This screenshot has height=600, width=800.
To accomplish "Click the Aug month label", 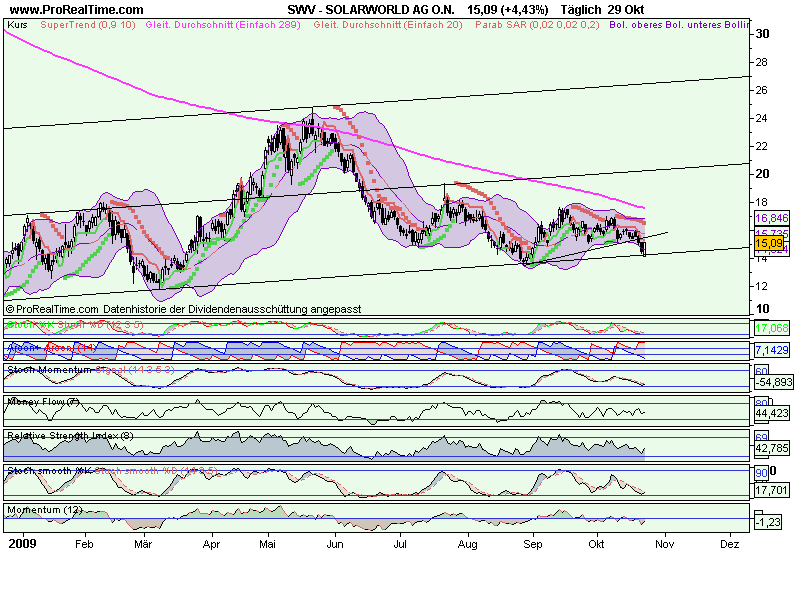I will 468,544.
